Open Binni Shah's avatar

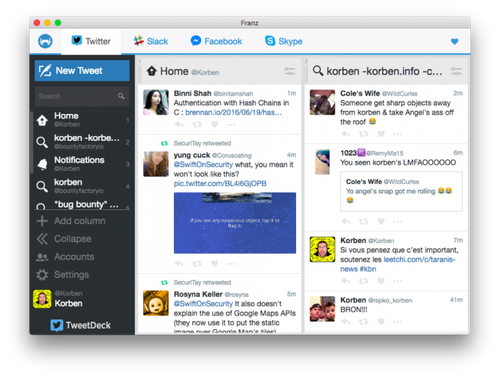point(156,102)
